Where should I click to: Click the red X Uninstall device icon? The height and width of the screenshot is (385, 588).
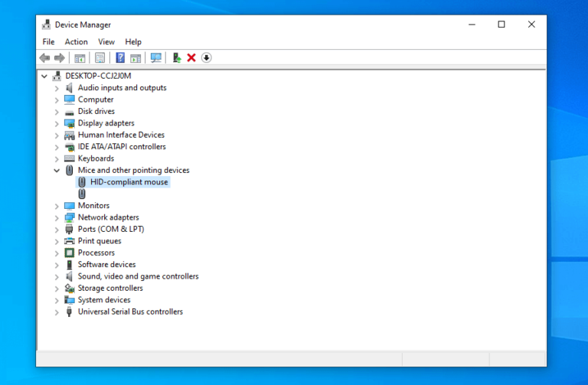click(191, 57)
